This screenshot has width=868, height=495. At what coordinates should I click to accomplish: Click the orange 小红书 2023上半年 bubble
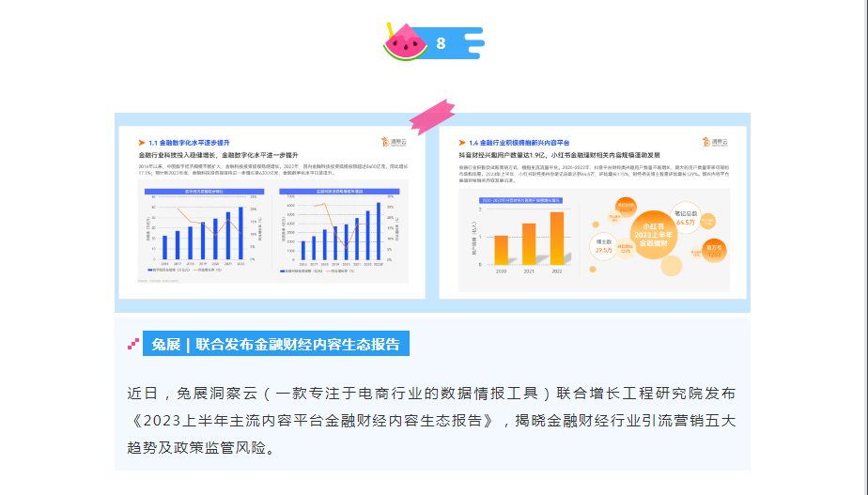click(653, 235)
